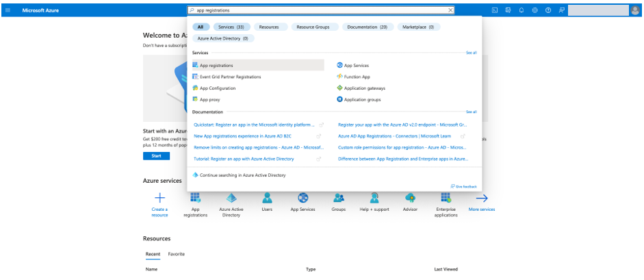The height and width of the screenshot is (280, 644).
Task: See all results under Services
Action: (471, 53)
